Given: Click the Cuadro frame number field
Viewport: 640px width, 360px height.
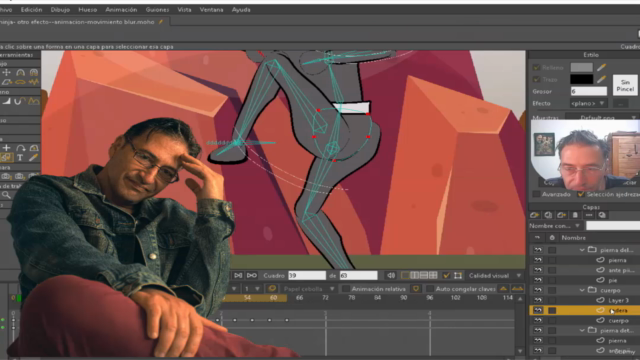Looking at the screenshot, I should coord(307,276).
